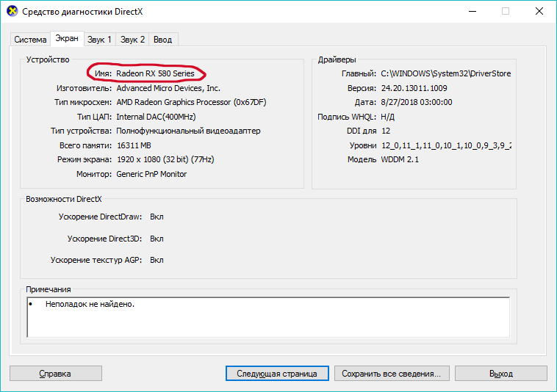
Task: Click the Всего памяти label
Action: click(x=85, y=145)
